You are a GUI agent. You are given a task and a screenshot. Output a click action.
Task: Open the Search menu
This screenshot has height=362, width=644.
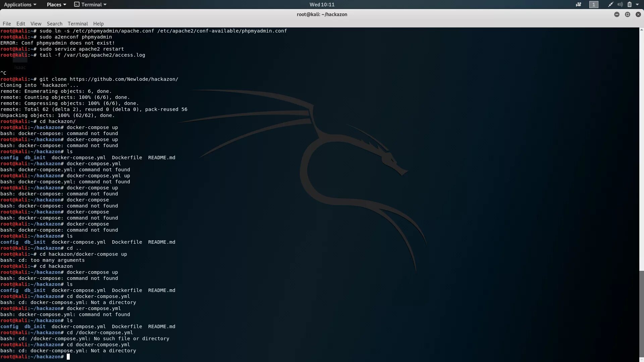55,23
